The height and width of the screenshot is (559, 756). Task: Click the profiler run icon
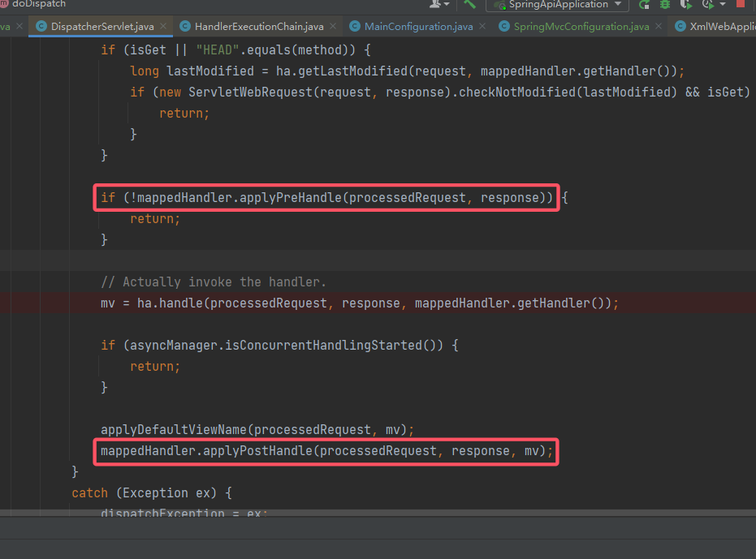(706, 5)
